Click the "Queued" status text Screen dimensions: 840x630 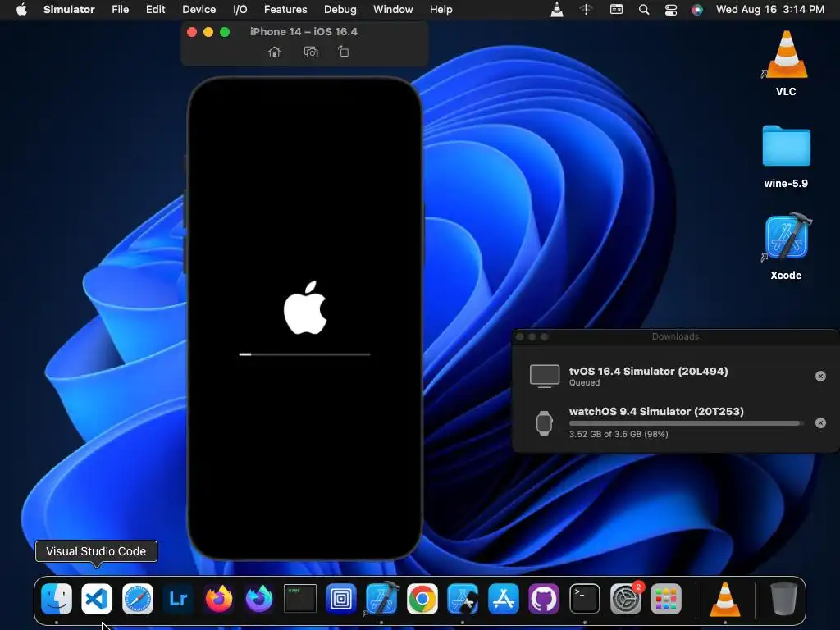tap(584, 382)
